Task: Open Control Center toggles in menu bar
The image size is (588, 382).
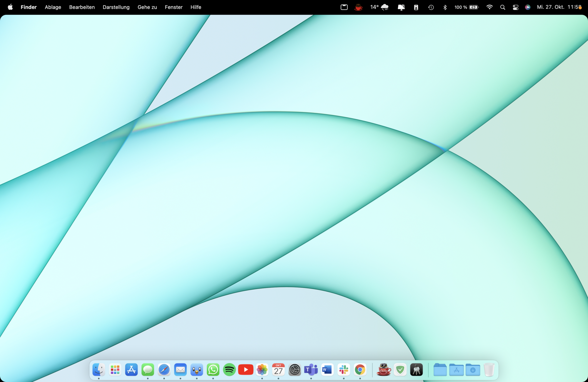Action: coord(515,7)
